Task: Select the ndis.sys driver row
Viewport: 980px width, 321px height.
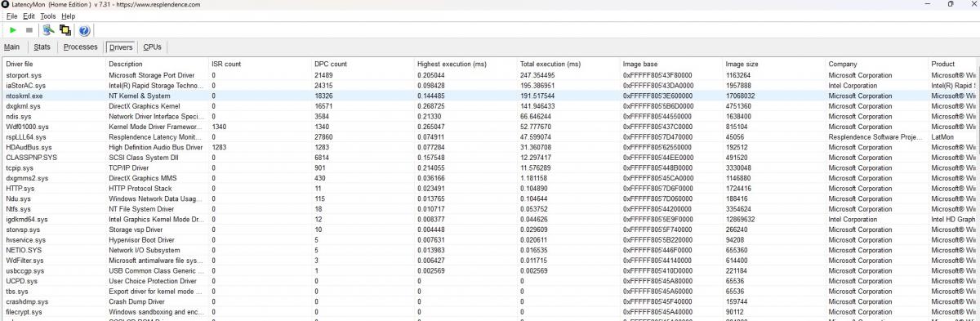Action: pos(490,116)
